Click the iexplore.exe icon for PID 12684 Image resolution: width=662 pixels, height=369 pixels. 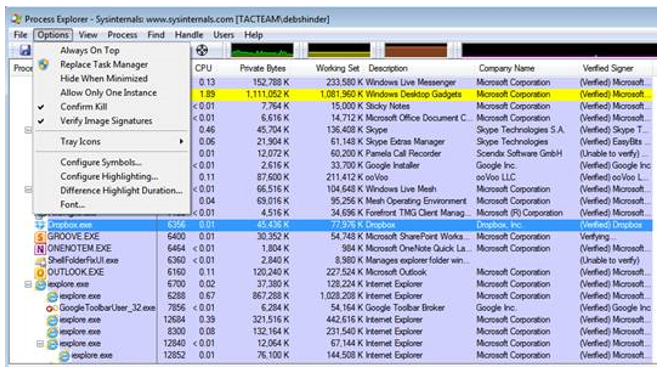(52, 320)
